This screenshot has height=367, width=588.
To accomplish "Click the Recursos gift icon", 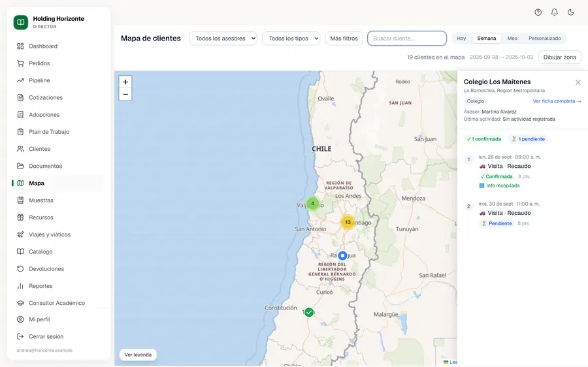I will coord(20,217).
